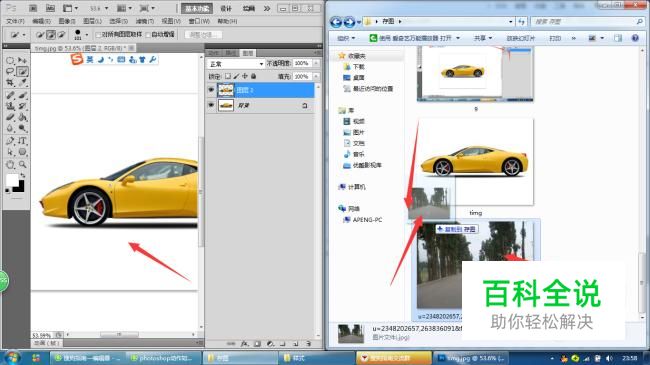
Task: Click 打印 in Explorer toolbar
Action: coord(555,38)
